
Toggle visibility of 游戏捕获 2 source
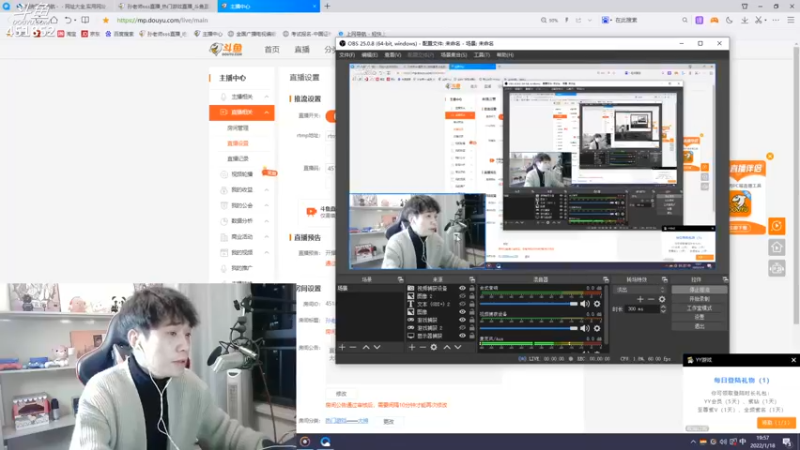[462, 328]
